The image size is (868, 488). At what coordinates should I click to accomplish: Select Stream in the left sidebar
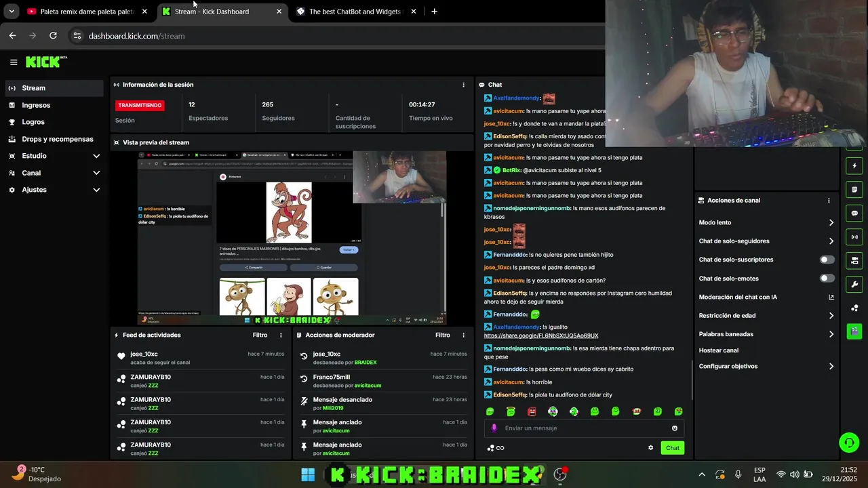(54, 88)
